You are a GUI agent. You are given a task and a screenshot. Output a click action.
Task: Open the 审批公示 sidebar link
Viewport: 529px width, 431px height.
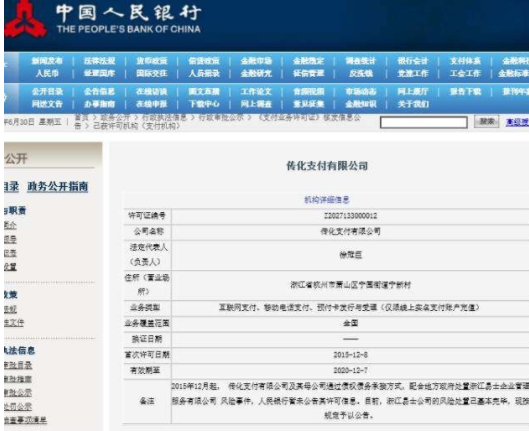point(18,393)
